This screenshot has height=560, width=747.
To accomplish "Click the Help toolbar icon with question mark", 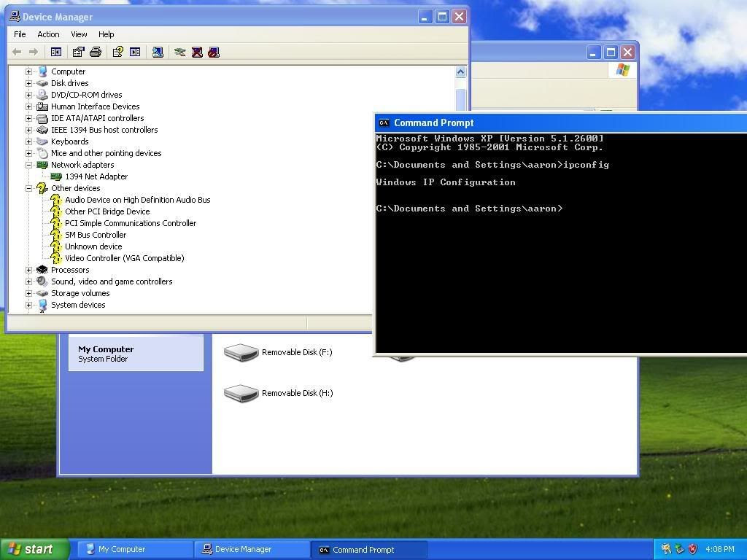I will 117,52.
